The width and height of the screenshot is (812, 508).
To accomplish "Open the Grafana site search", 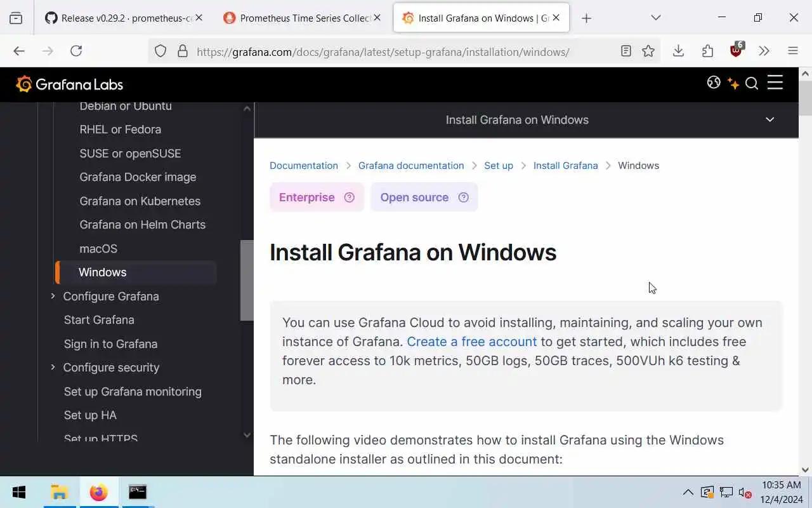I will (x=752, y=84).
